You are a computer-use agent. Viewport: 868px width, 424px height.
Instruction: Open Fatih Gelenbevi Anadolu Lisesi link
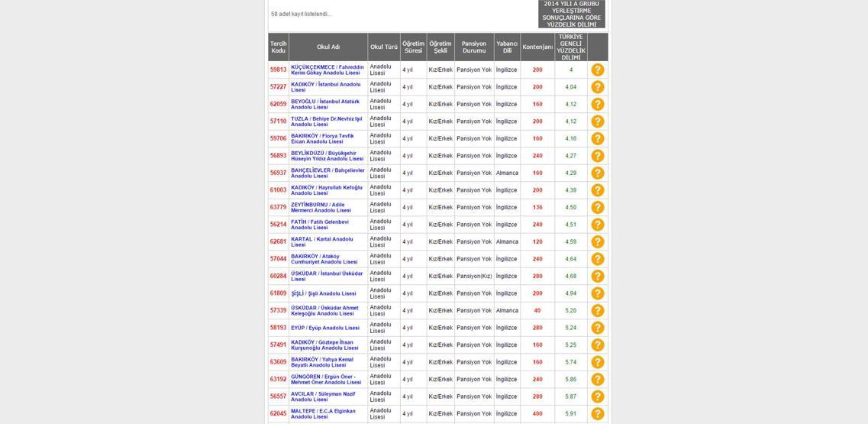319,225
